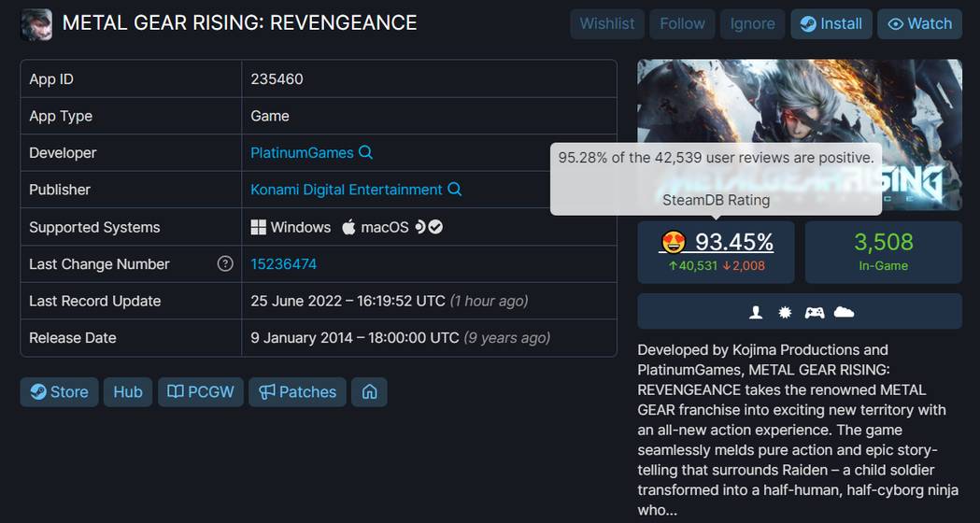This screenshot has width=980, height=523.
Task: Click the single-player person icon
Action: 756,312
